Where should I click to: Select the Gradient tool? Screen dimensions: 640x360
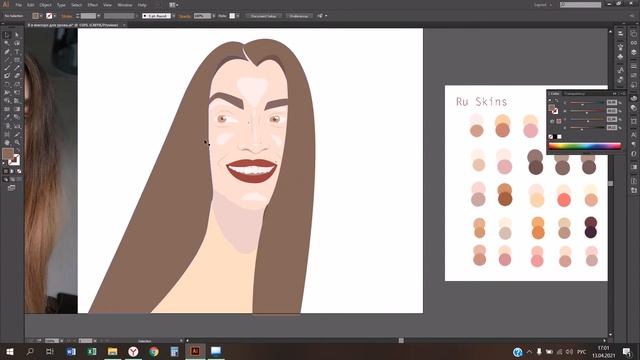tap(17, 109)
